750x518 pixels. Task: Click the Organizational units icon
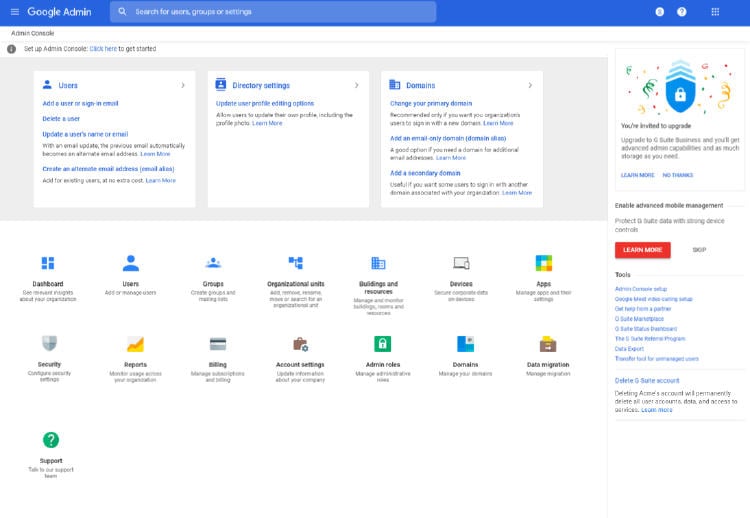pos(295,263)
